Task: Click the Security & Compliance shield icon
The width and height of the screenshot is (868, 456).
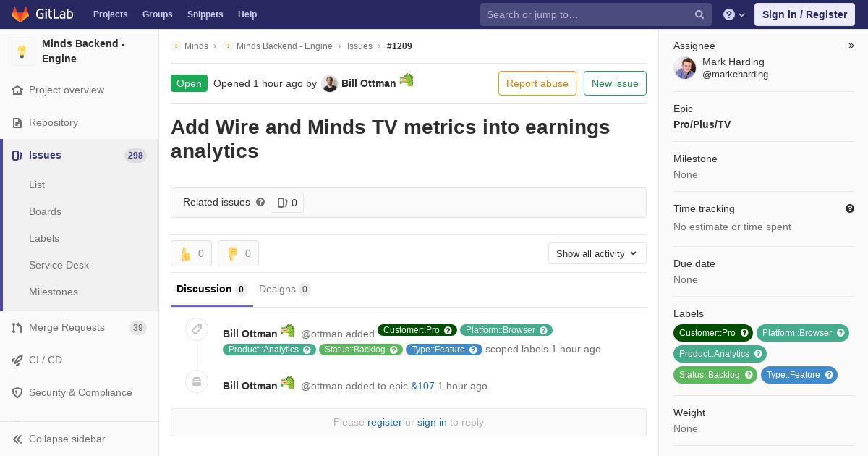Action: (17, 393)
